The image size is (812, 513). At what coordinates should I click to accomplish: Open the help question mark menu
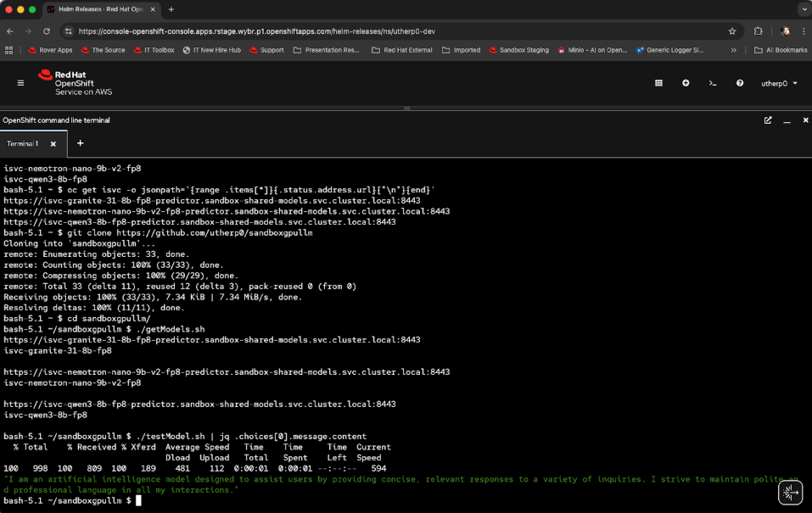pos(740,83)
